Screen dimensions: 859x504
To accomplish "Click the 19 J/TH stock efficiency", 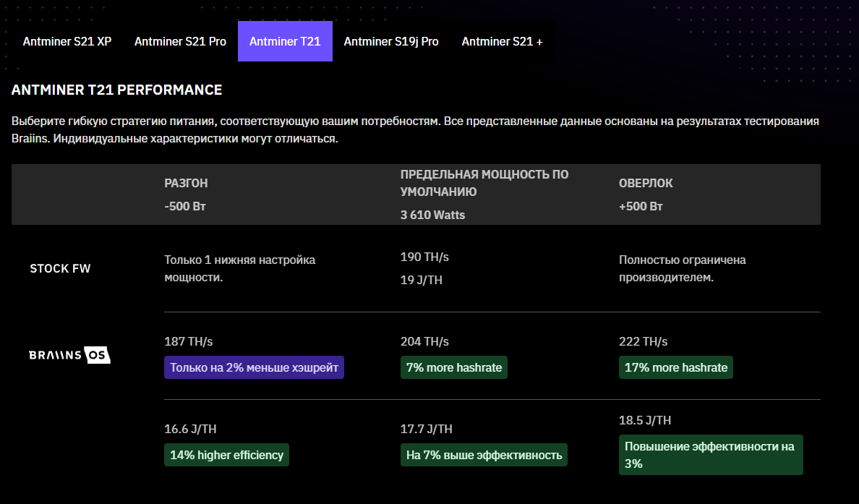I will click(x=422, y=280).
